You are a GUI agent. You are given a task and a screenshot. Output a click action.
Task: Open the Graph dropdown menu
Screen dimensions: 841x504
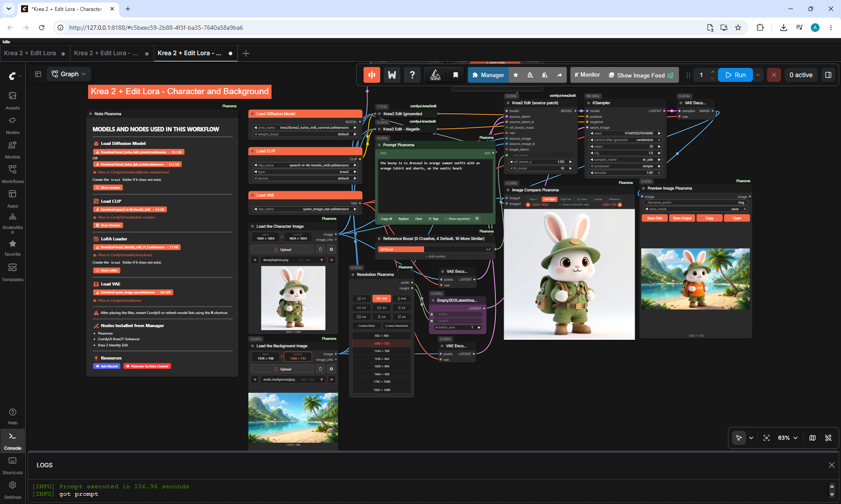69,74
